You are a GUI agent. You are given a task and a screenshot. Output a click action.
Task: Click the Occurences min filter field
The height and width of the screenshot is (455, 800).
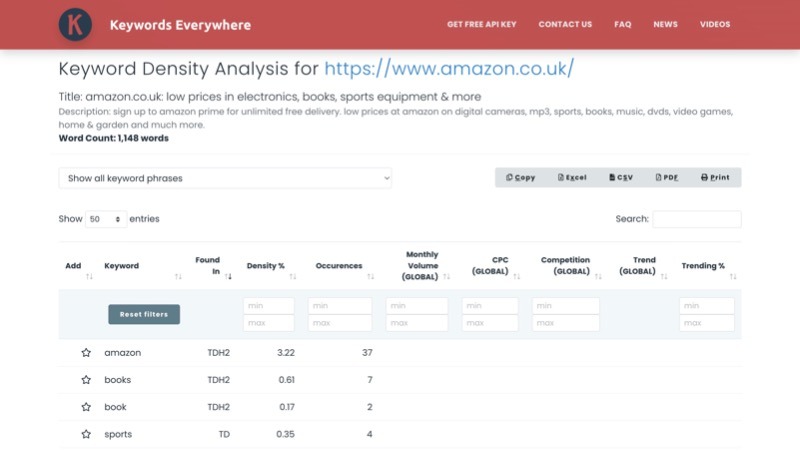coord(340,306)
